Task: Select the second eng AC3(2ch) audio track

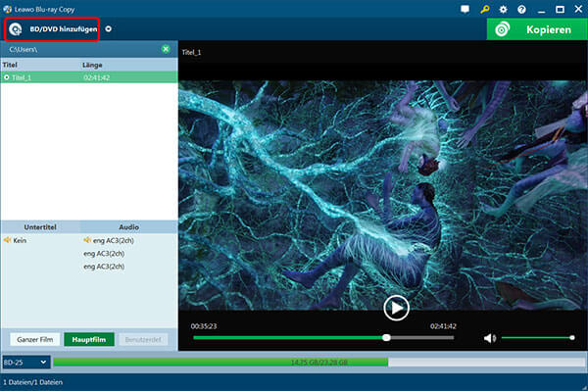Action: 104,254
